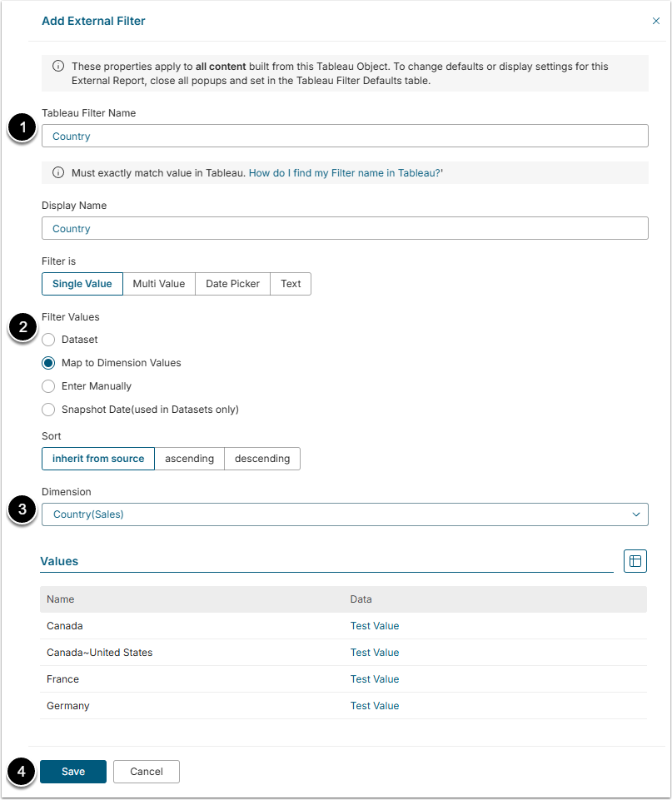Open the Values table view icon
Viewport: 672px width, 800px height.
[x=635, y=561]
